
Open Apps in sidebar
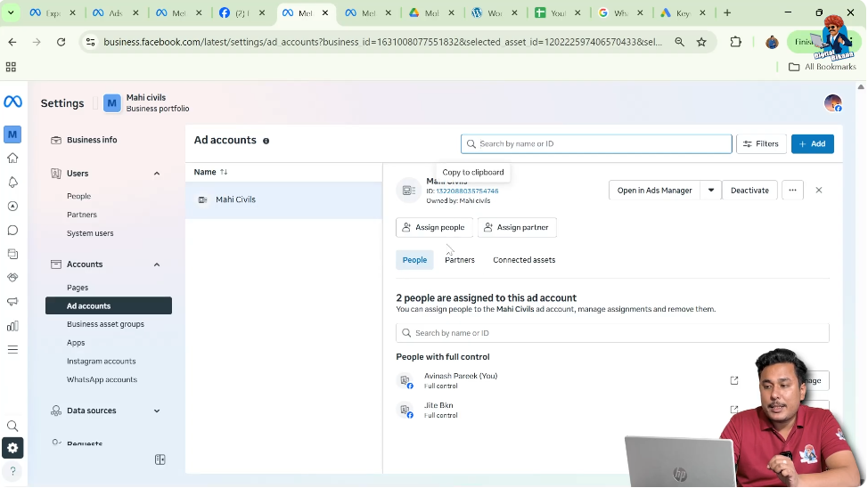76,343
